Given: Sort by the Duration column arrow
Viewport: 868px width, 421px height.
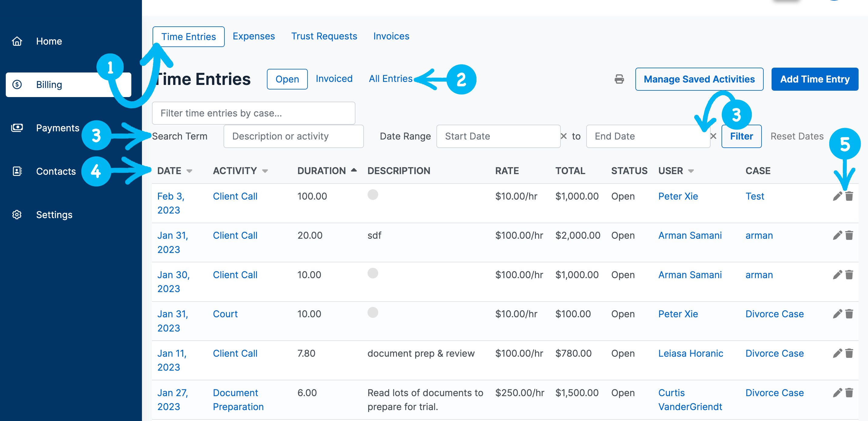Looking at the screenshot, I should (353, 170).
